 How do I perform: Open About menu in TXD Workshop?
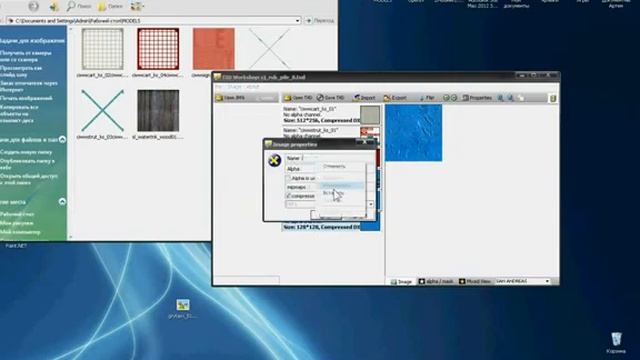point(252,87)
